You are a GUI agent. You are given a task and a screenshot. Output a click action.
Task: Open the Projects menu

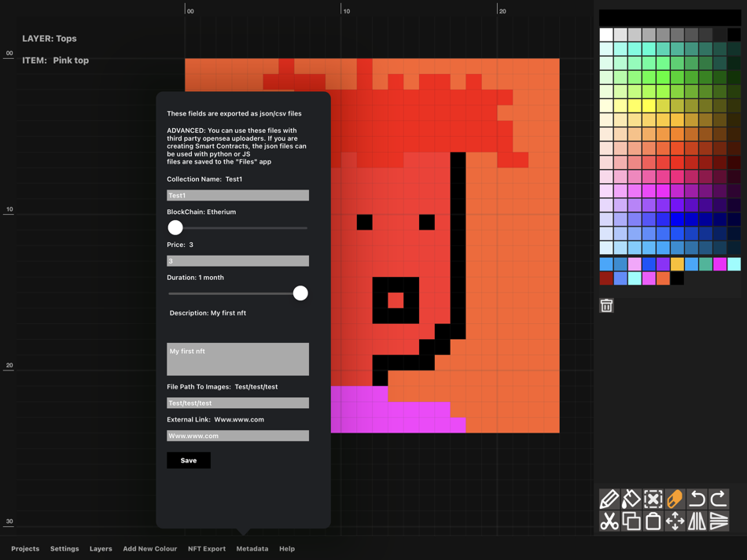tap(25, 549)
